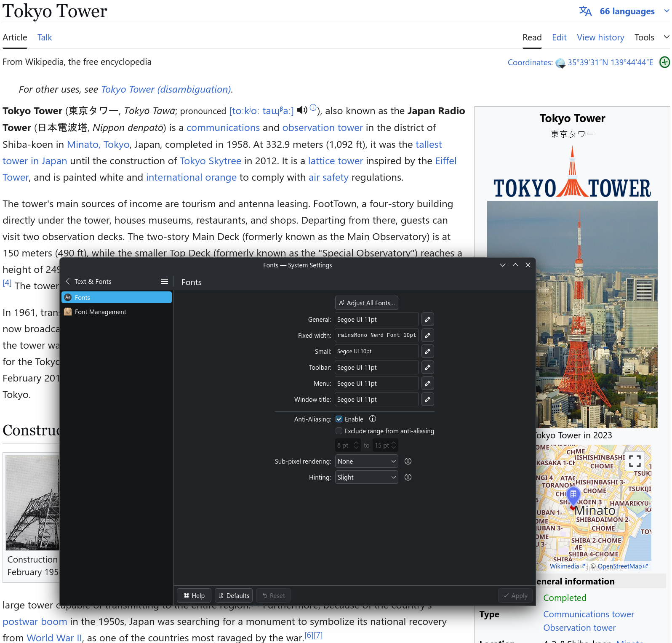Play the Tokyo Tower pronunciation audio
This screenshot has height=643, width=672.
(302, 110)
